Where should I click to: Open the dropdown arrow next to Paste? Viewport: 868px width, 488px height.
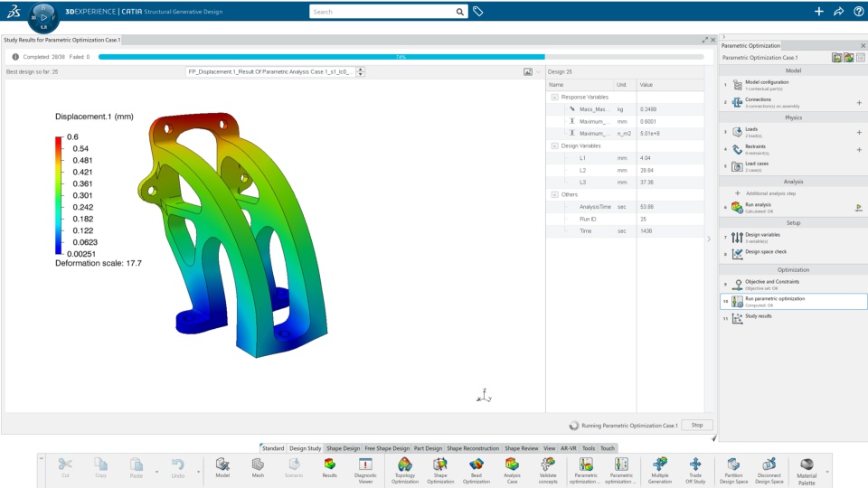156,472
